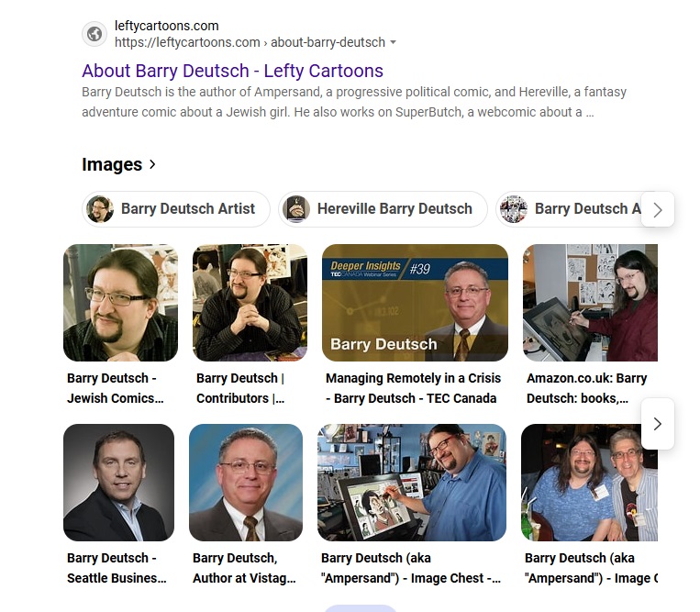The height and width of the screenshot is (612, 700).
Task: Click the search result description snippet
Action: pos(354,102)
